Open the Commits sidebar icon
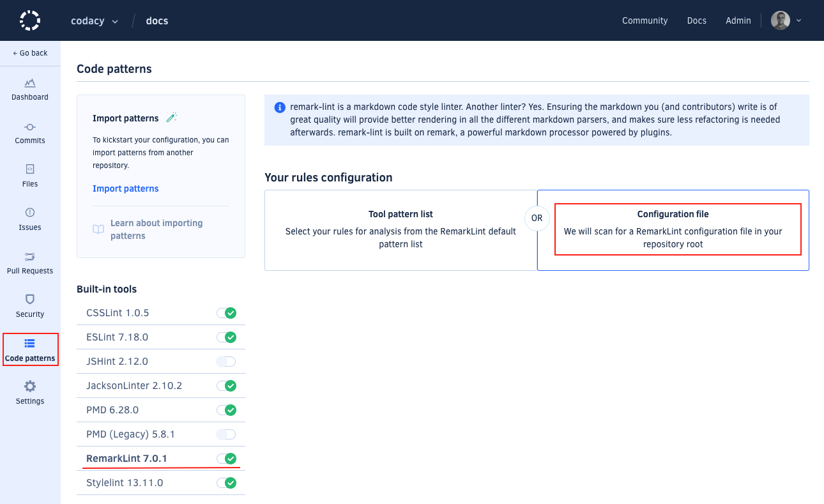824x504 pixels. [x=30, y=126]
